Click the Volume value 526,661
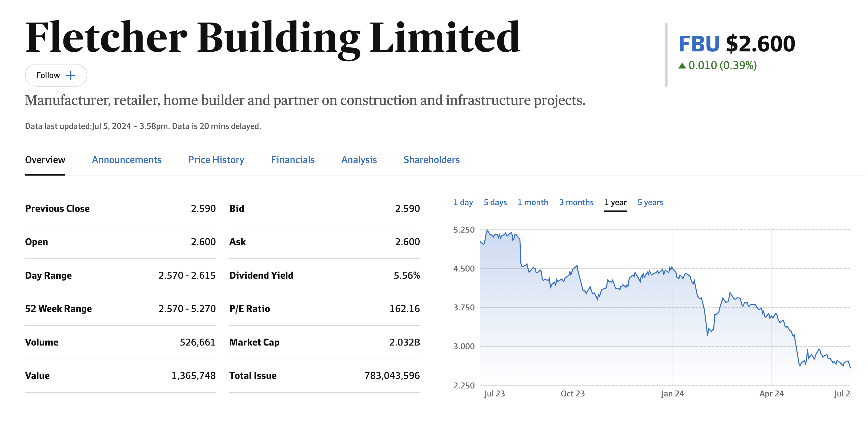 coord(198,342)
